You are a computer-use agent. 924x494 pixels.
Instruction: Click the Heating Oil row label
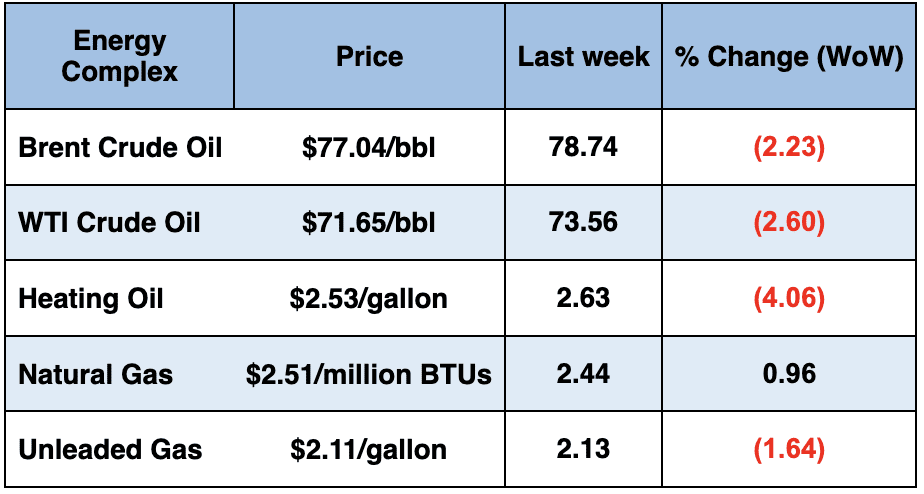coord(91,298)
